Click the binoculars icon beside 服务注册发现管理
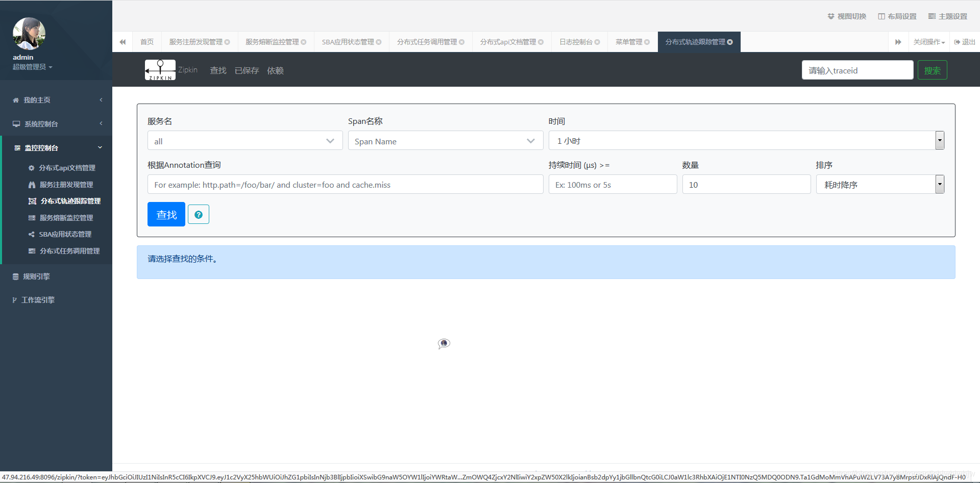Screen dimensions: 980x483 point(32,185)
